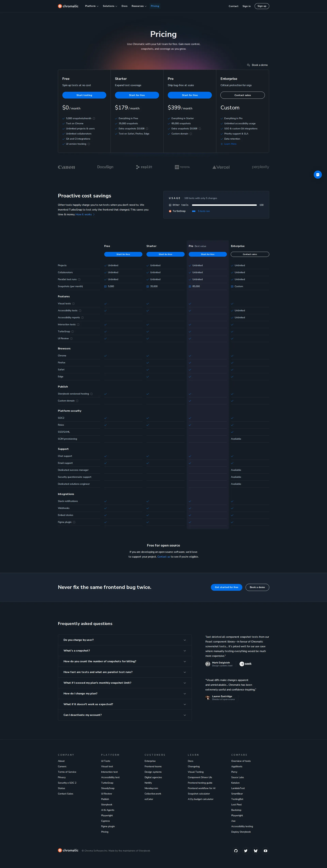Viewport: 327px width, 868px height.
Task: Open Security • SOC 2 footer link
Action: (x=67, y=783)
